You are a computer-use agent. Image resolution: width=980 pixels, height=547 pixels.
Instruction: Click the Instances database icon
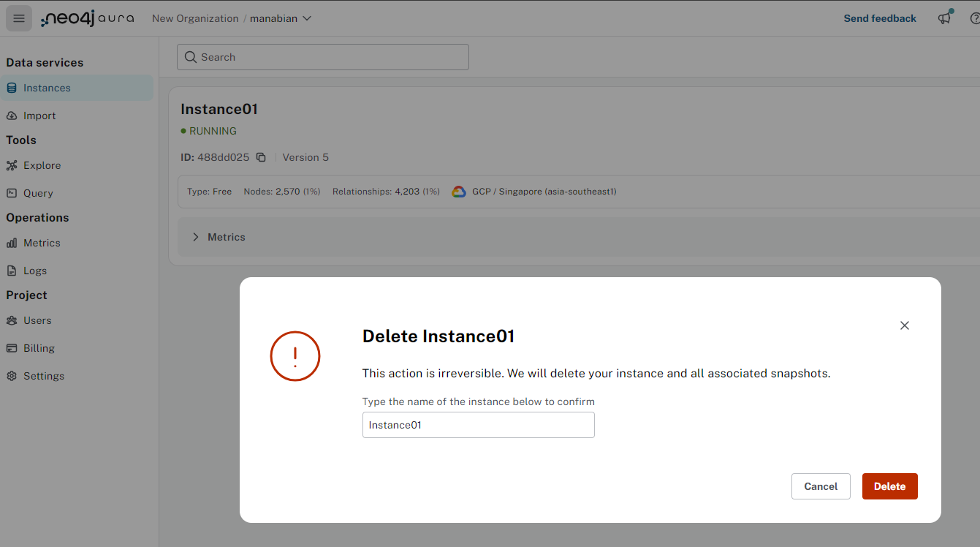[x=12, y=88]
